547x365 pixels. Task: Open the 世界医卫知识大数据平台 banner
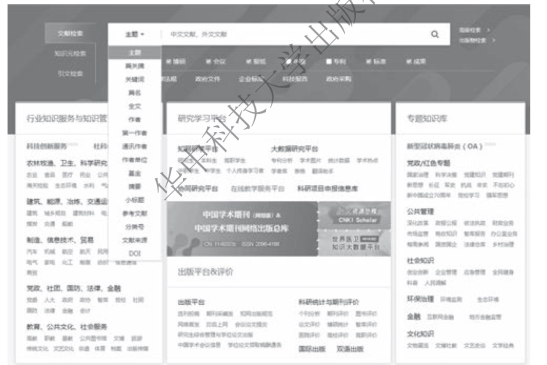pyautogui.click(x=354, y=243)
